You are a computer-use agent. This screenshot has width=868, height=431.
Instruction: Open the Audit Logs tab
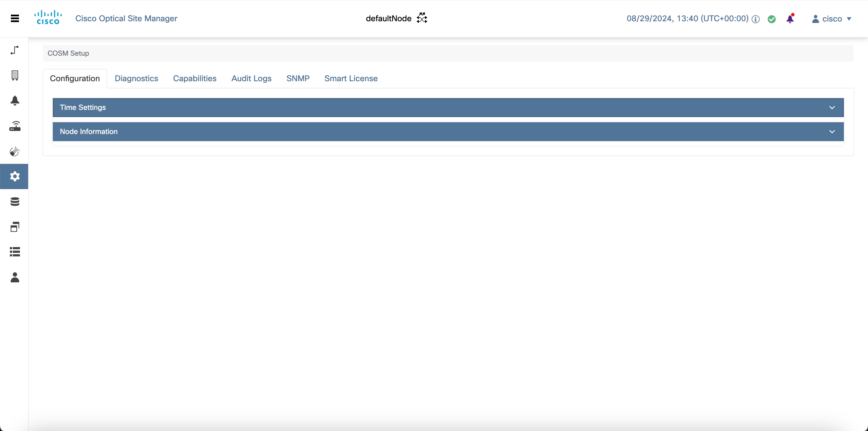251,79
